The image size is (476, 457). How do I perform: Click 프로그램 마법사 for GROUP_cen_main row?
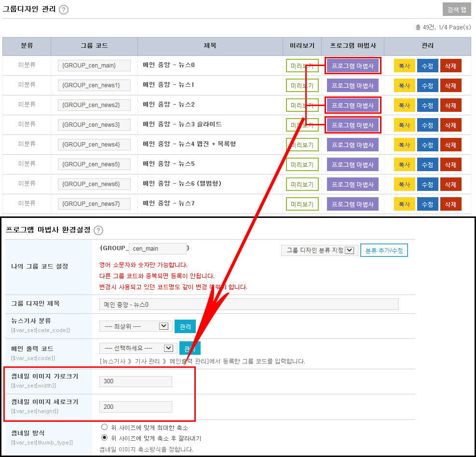point(353,66)
